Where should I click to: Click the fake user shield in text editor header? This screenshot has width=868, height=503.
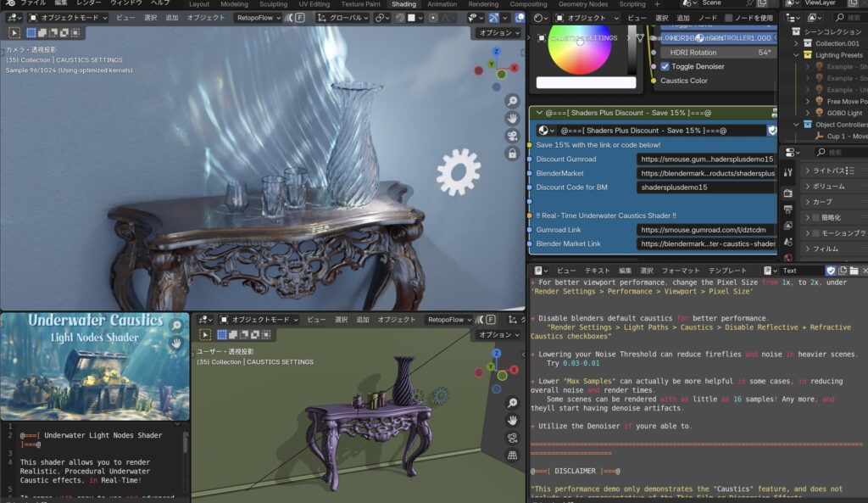831,271
